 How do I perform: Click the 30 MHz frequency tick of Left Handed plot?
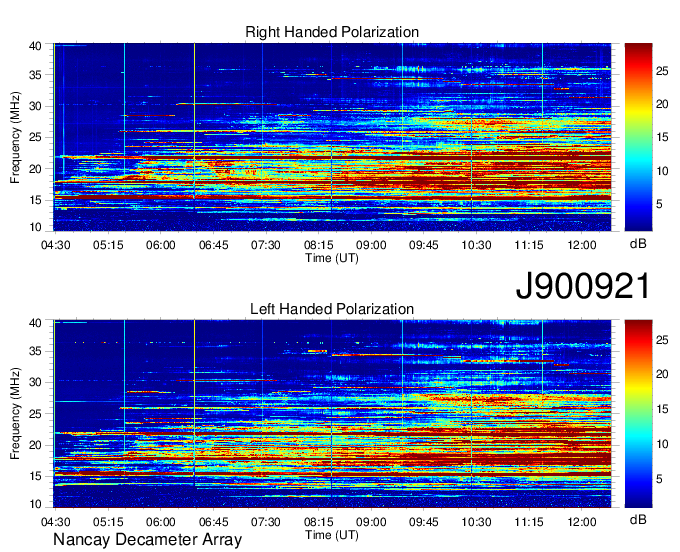pyautogui.click(x=35, y=382)
